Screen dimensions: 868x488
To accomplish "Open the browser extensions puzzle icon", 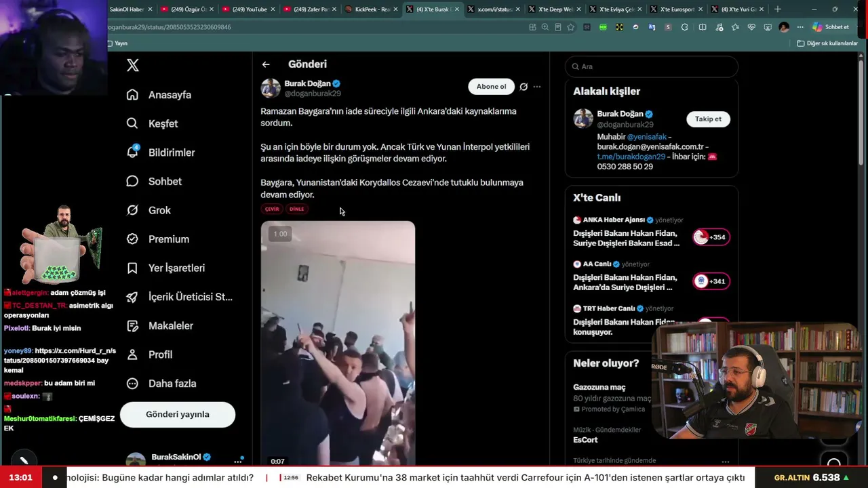I will coord(684,27).
